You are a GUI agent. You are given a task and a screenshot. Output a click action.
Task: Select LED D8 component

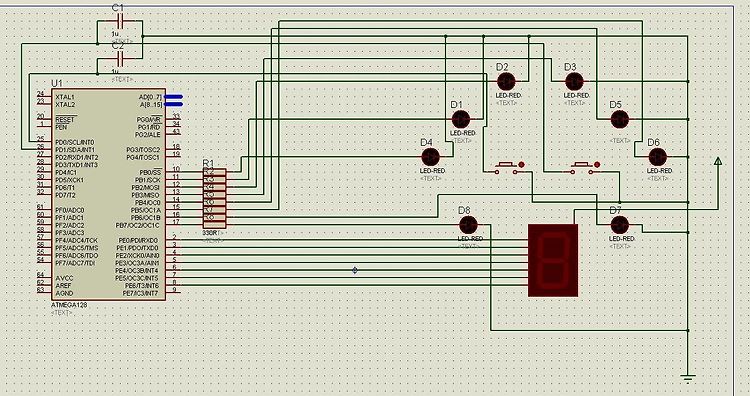coord(468,225)
